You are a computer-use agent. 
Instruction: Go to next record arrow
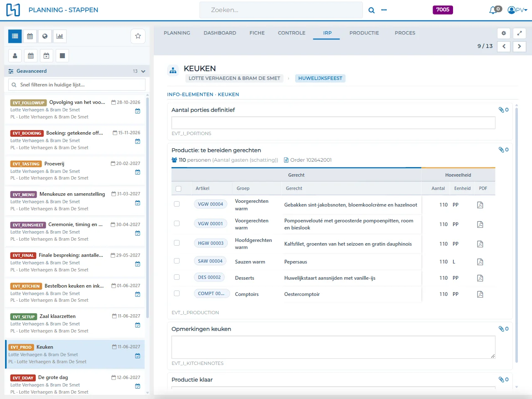click(x=520, y=47)
